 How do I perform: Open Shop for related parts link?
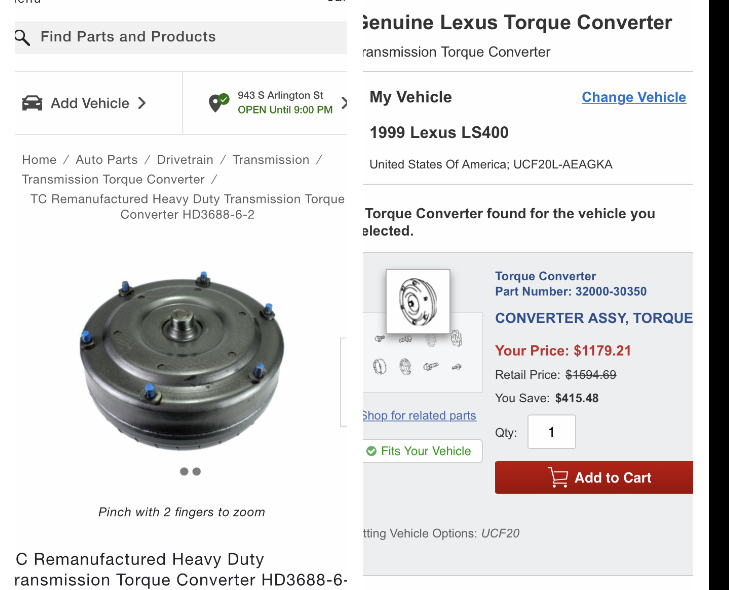click(419, 416)
